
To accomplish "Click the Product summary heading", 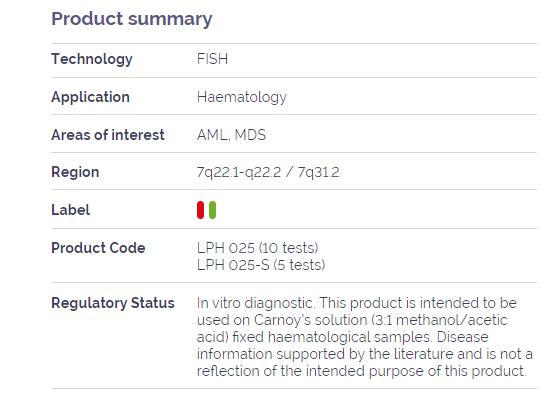I will click(x=132, y=19).
